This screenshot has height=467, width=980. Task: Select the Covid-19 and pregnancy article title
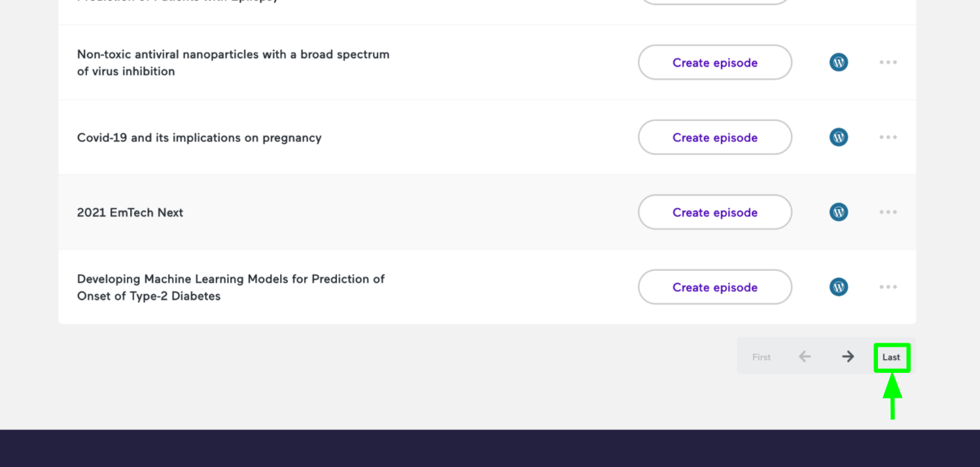coord(199,138)
